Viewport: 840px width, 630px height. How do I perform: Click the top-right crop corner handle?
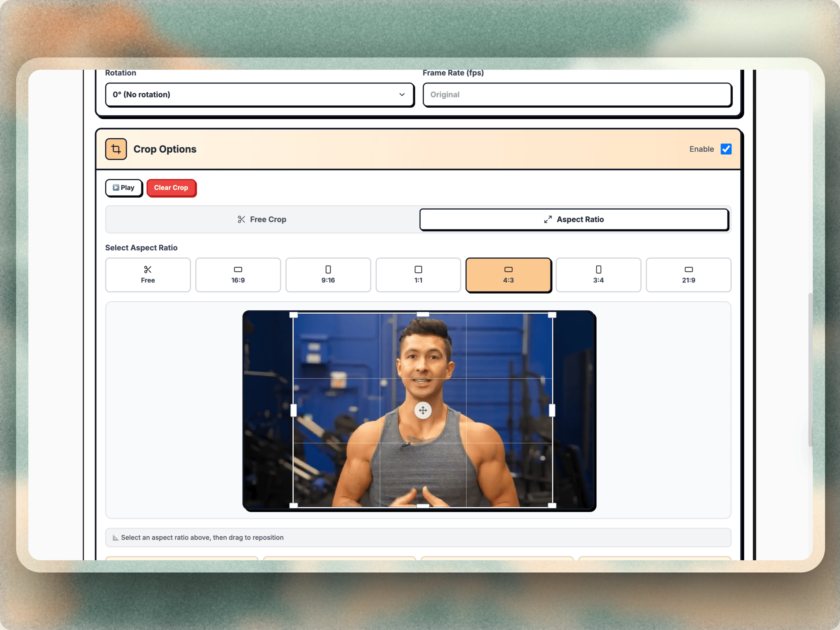click(552, 314)
